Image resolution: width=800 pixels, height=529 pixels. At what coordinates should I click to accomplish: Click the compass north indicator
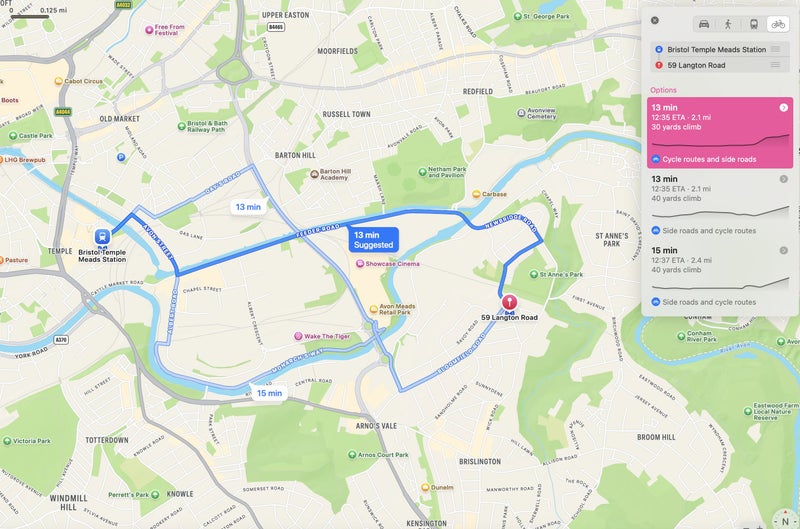(x=785, y=520)
